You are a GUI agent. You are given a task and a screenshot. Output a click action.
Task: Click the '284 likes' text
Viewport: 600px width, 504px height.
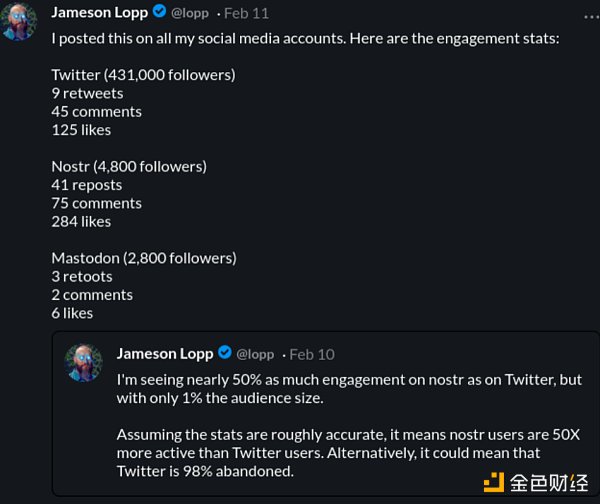[81, 221]
